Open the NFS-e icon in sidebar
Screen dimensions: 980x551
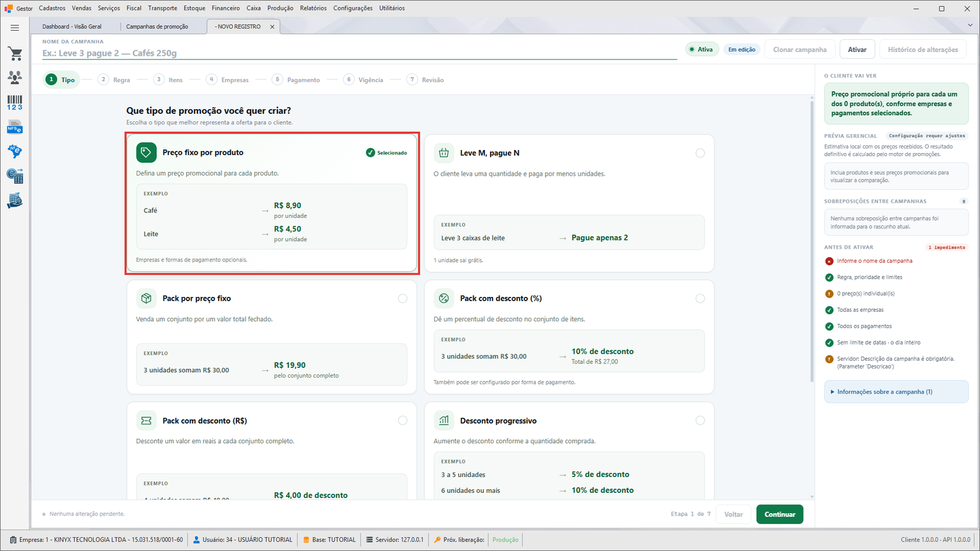[15, 127]
